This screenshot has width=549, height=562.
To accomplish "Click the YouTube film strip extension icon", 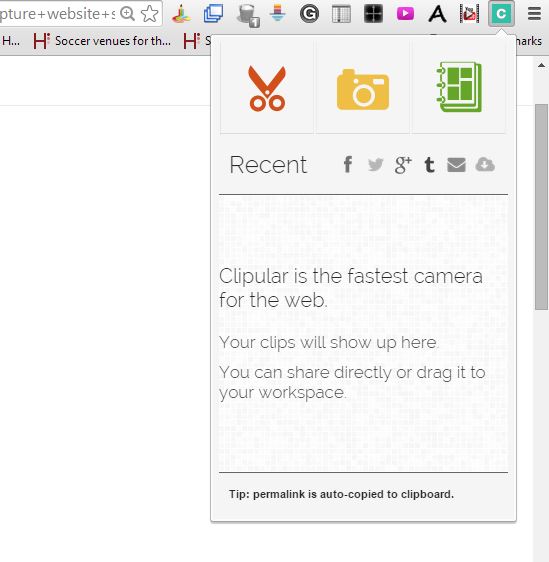I will (x=469, y=14).
